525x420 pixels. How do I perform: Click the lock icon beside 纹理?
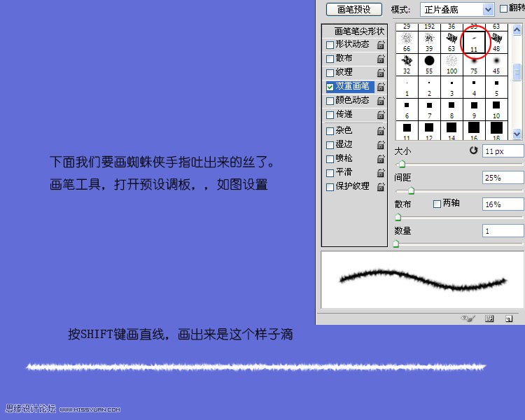[x=381, y=72]
